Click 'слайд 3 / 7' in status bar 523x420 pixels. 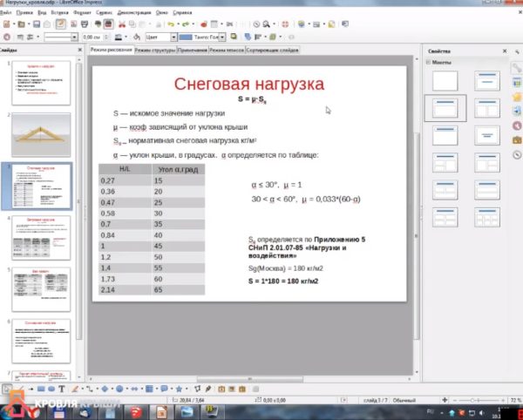(375, 400)
